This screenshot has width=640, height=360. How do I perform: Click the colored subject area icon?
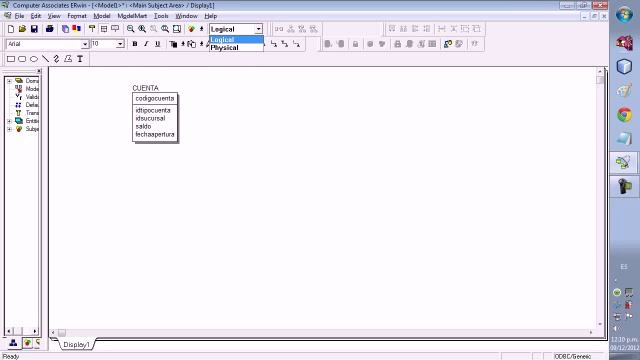coord(191,29)
